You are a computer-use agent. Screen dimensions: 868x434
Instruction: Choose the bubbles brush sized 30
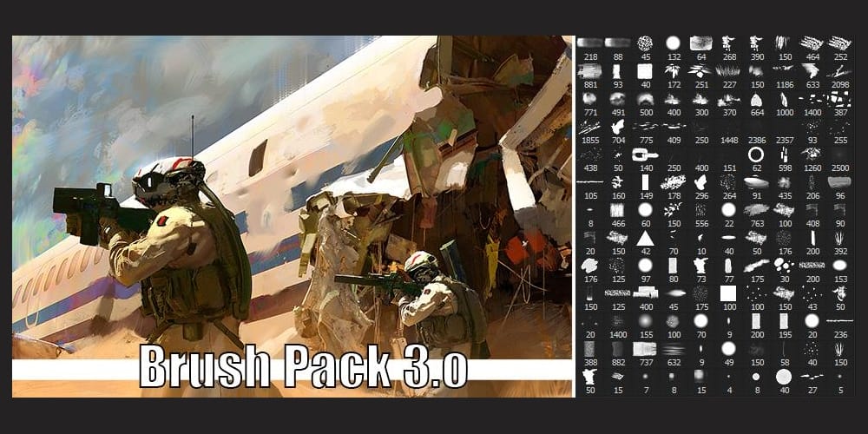[x=784, y=266]
